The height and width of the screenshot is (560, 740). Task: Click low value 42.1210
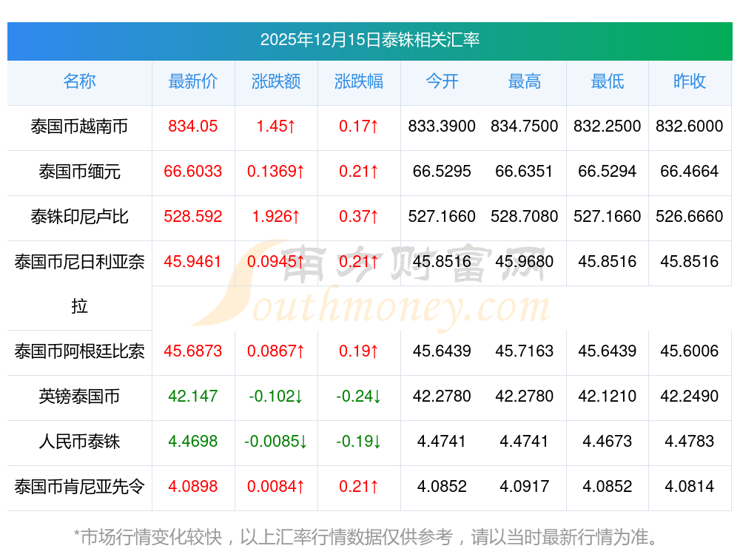(x=608, y=397)
